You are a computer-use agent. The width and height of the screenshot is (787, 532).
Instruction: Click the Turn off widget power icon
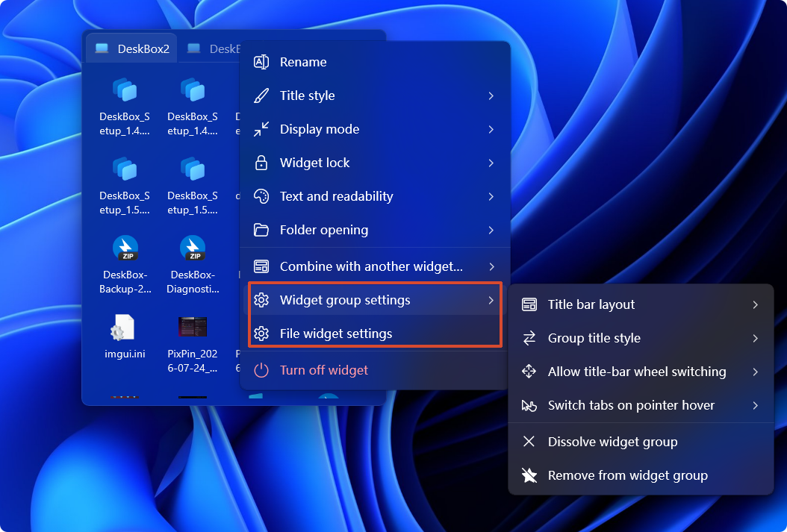[261, 370]
